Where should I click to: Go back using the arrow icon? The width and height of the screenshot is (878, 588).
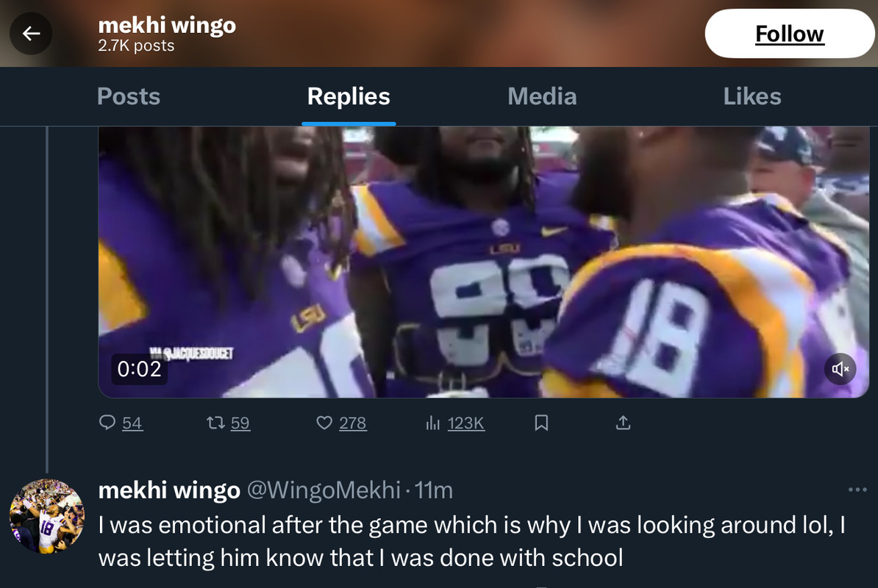pos(31,34)
